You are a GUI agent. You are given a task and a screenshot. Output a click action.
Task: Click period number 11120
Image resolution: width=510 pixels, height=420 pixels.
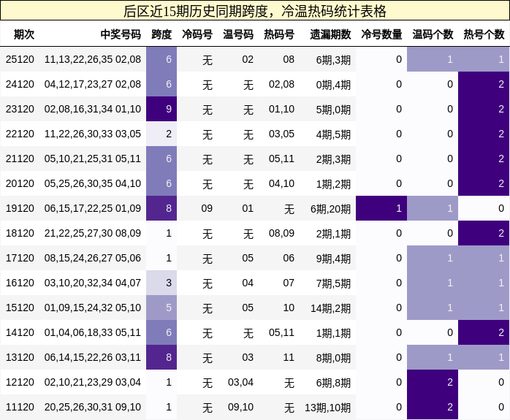[20, 407]
